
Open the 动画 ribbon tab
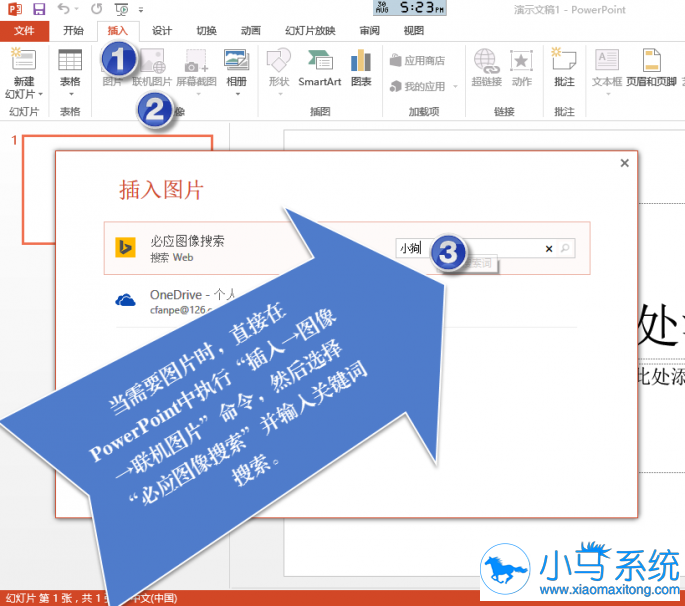(250, 31)
